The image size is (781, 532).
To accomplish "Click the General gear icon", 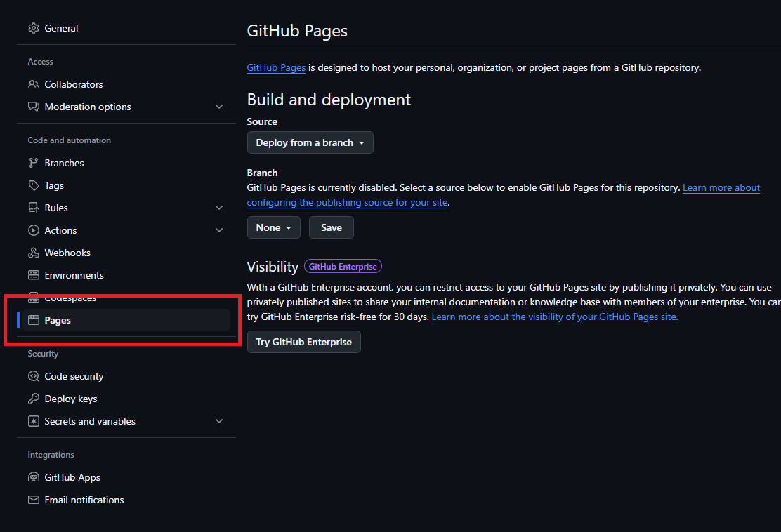I will [34, 28].
